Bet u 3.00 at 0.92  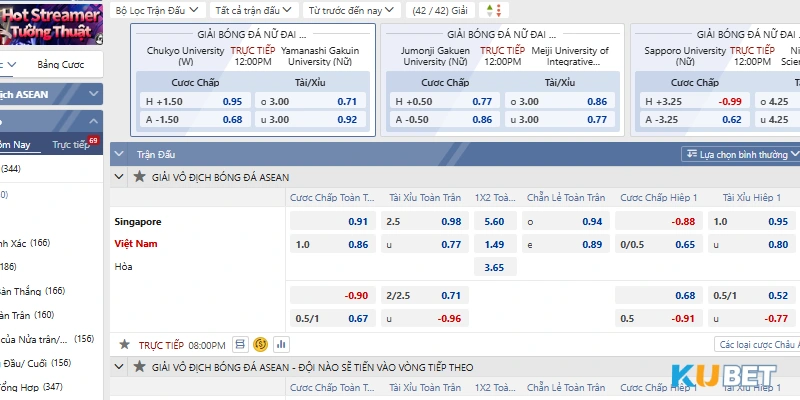pyautogui.click(x=310, y=120)
